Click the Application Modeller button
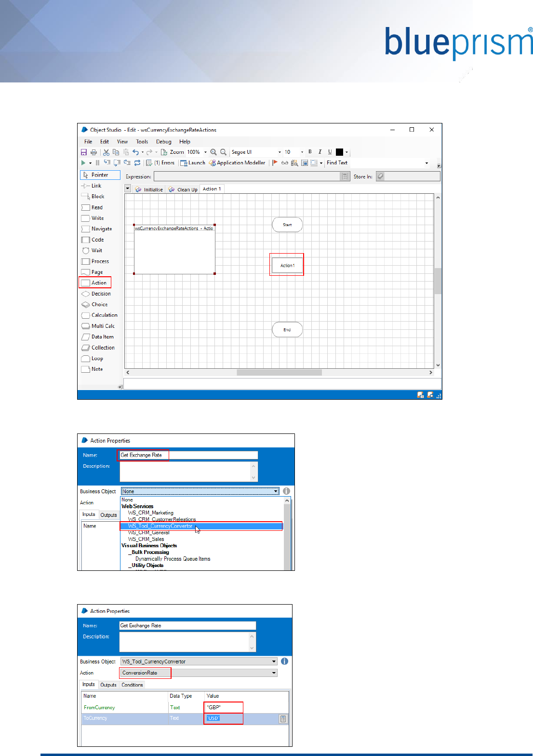The width and height of the screenshot is (533, 756). click(237, 163)
